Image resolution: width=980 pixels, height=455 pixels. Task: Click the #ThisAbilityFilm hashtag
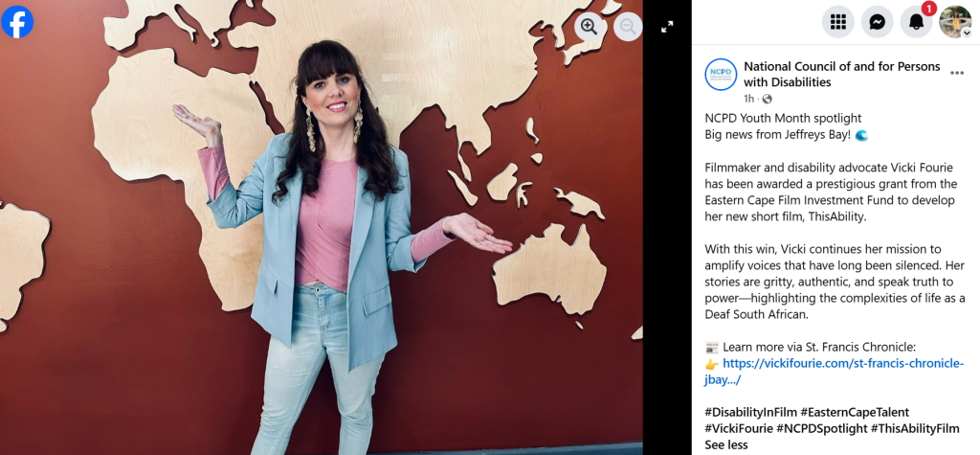tap(915, 429)
